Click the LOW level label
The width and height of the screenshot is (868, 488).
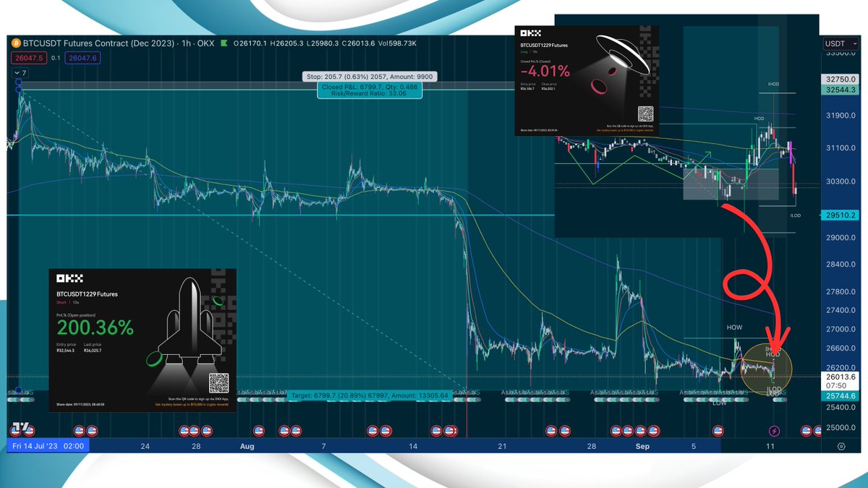pos(720,403)
